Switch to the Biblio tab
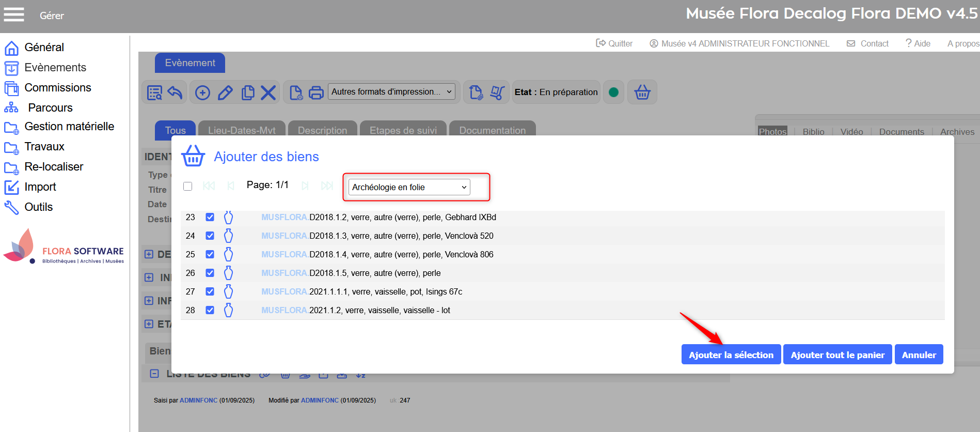Viewport: 980px width, 432px height. (x=813, y=132)
